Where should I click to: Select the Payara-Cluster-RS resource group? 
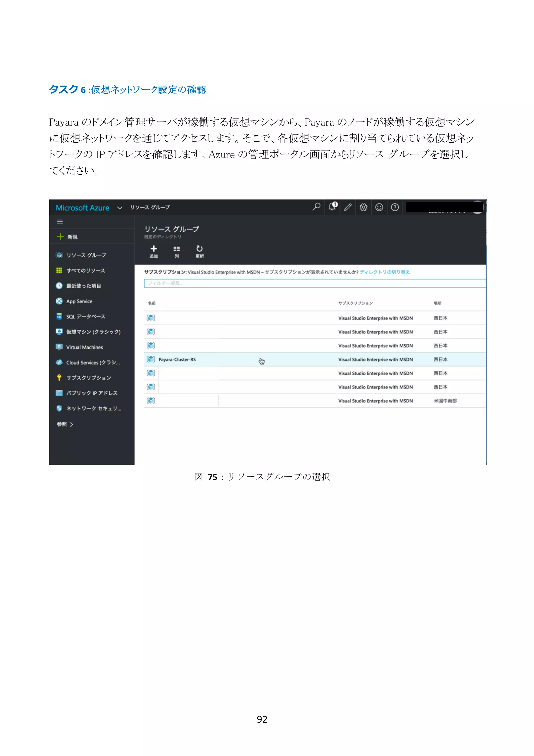[x=315, y=359]
